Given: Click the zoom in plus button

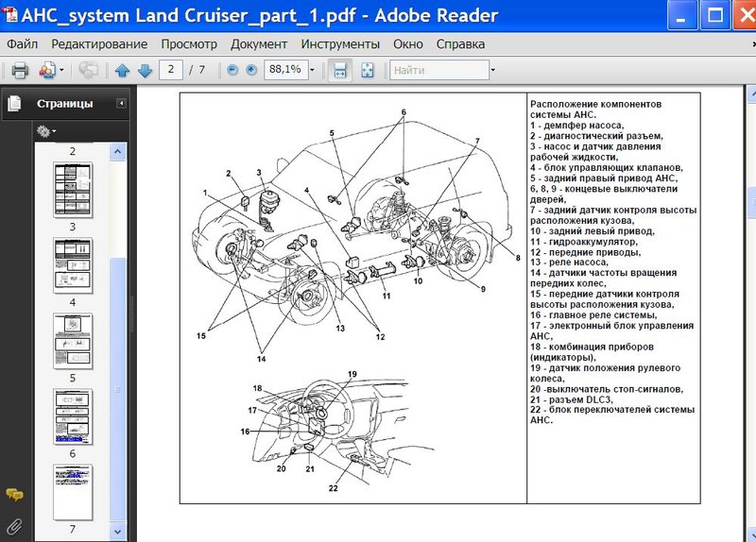Looking at the screenshot, I should point(251,70).
